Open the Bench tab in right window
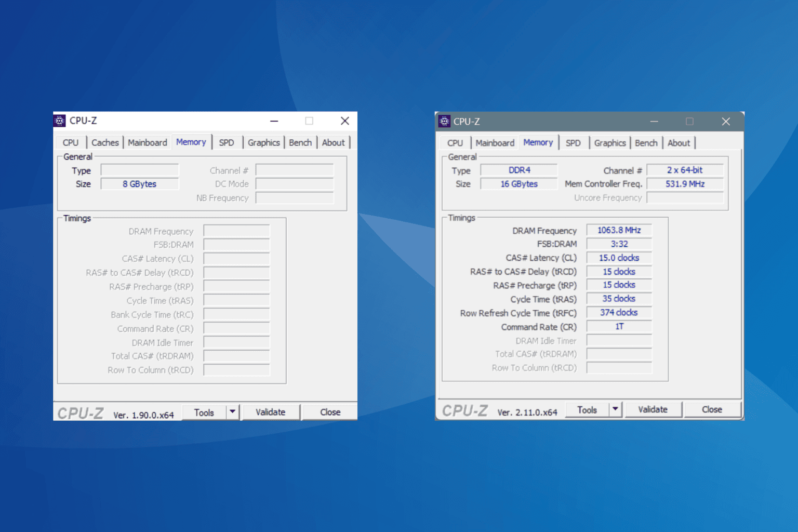 (646, 142)
